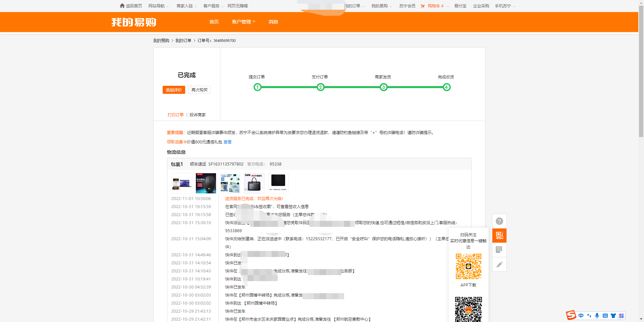Click the 物流信息 section heading

pos(176,152)
